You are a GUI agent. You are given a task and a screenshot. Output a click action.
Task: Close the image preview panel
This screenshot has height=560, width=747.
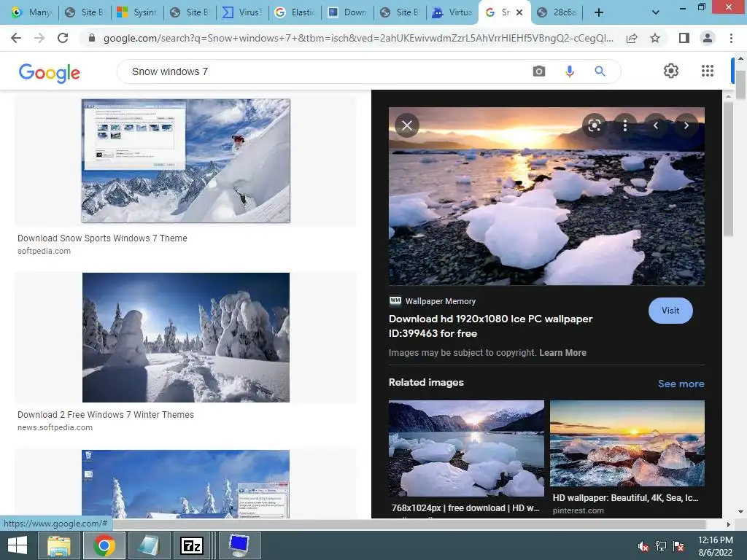point(407,125)
